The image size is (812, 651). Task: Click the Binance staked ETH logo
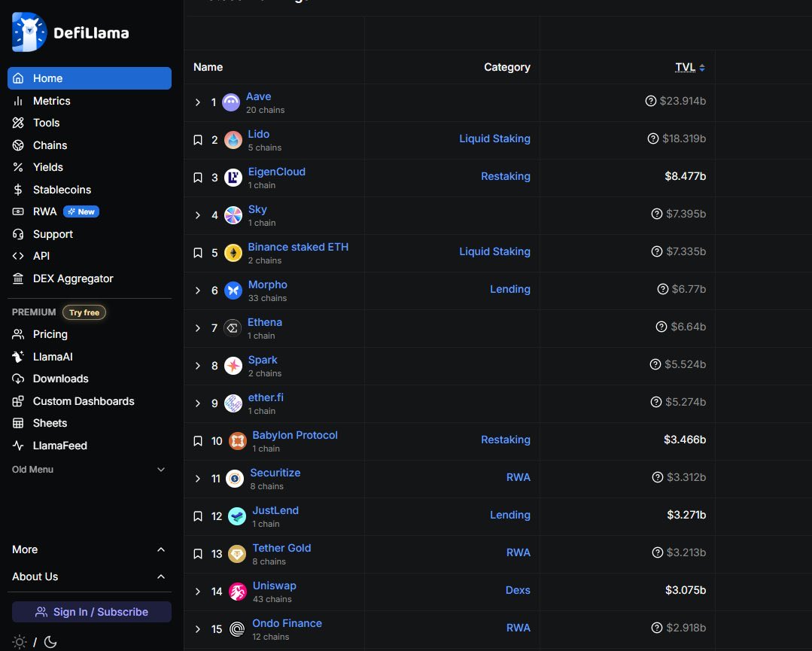233,253
